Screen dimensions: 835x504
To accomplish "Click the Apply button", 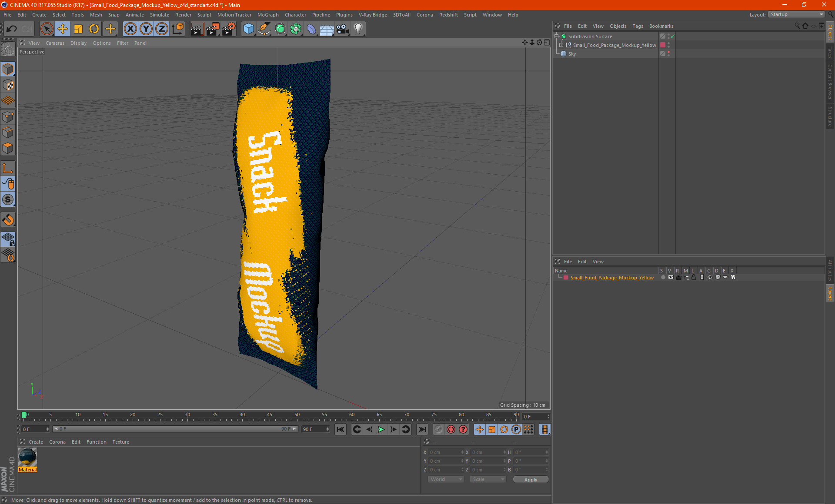I will (531, 479).
